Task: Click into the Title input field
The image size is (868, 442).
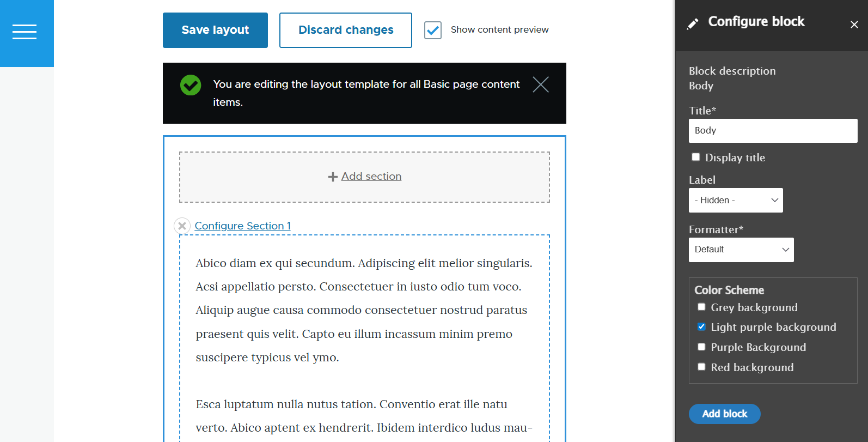Action: point(773,131)
